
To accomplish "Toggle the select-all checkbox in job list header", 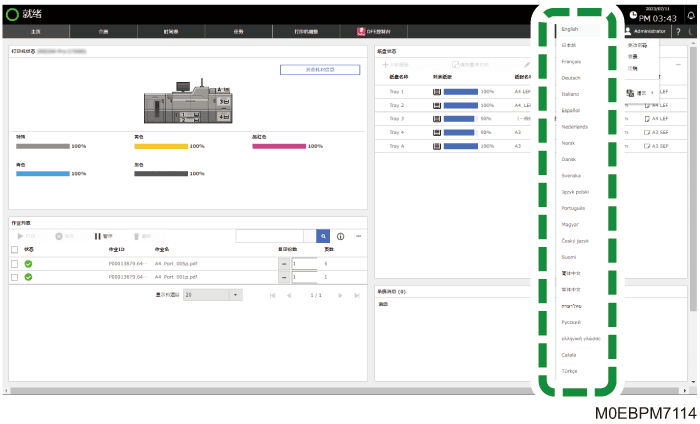I will 14,249.
